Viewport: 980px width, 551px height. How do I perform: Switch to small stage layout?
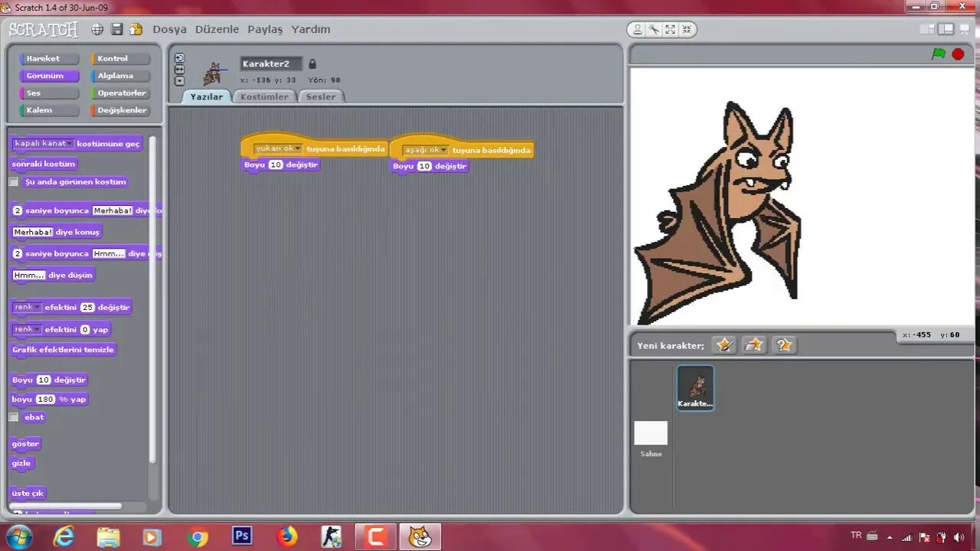tap(927, 29)
